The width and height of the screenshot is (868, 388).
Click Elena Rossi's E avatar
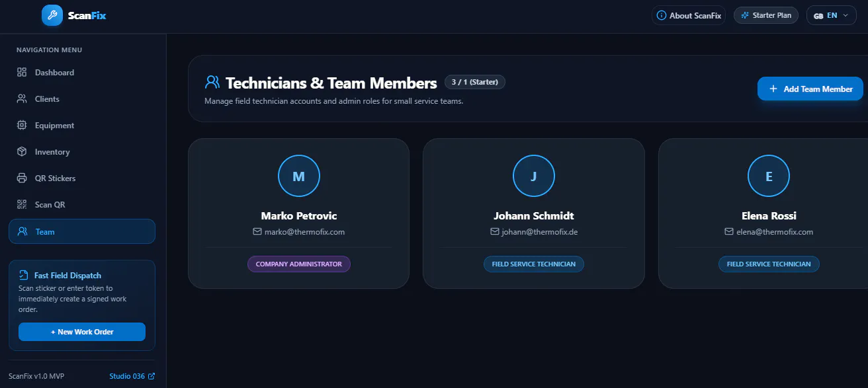coord(769,176)
